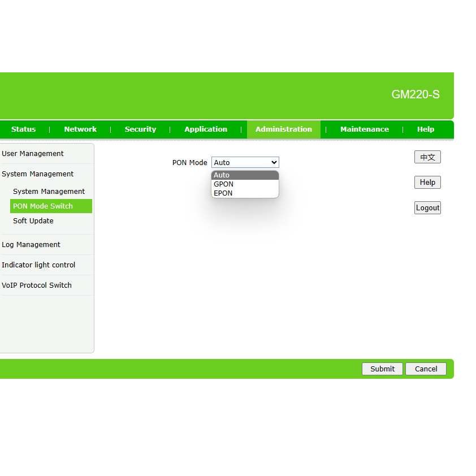Open the Application tab

pyautogui.click(x=206, y=129)
